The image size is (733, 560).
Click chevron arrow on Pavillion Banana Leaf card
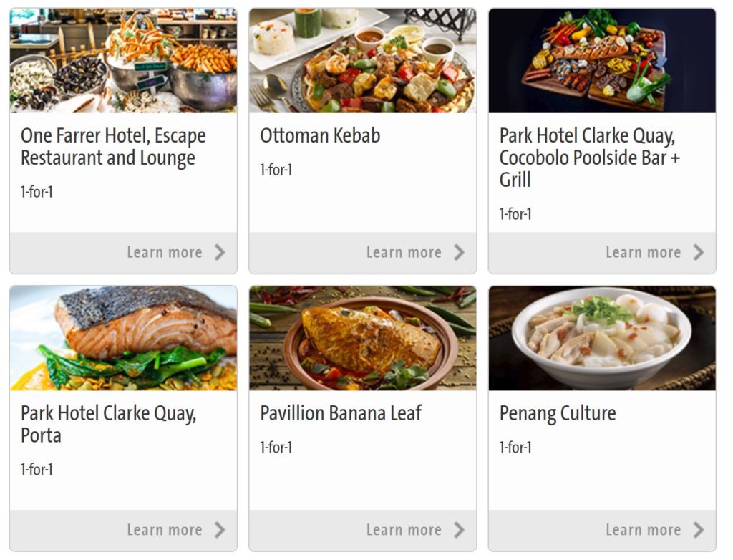tap(459, 530)
